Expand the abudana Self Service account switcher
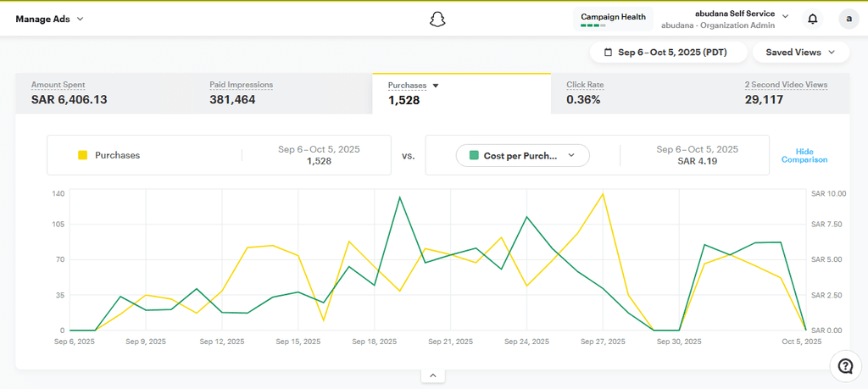The height and width of the screenshot is (389, 868). click(785, 15)
